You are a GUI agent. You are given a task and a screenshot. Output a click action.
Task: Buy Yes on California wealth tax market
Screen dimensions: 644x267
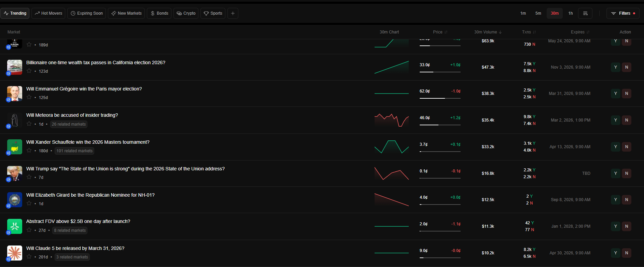tap(615, 67)
